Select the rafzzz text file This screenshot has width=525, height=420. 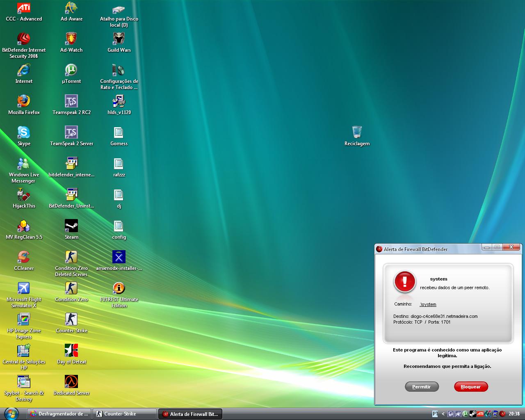119,168
